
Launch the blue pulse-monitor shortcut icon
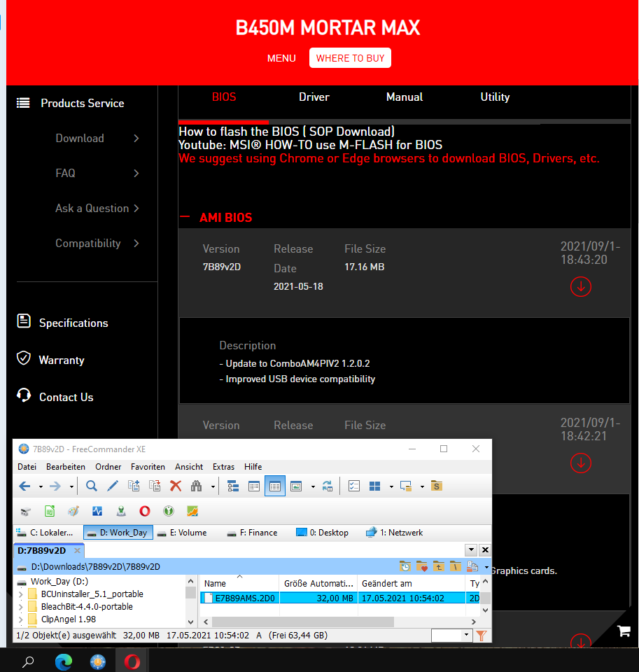click(97, 511)
